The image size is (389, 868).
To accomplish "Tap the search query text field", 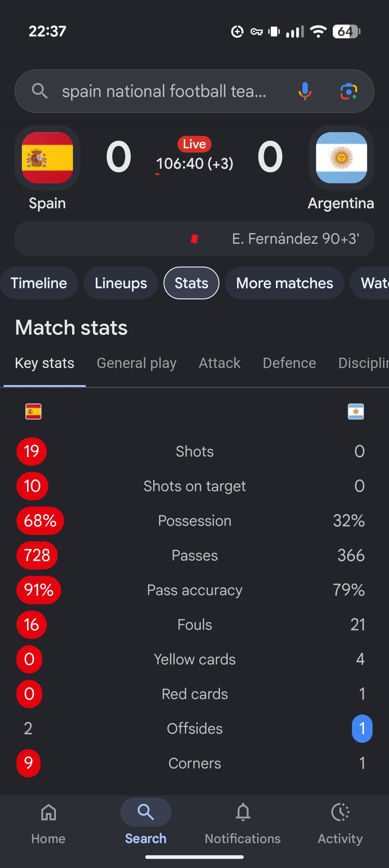I will [x=164, y=91].
